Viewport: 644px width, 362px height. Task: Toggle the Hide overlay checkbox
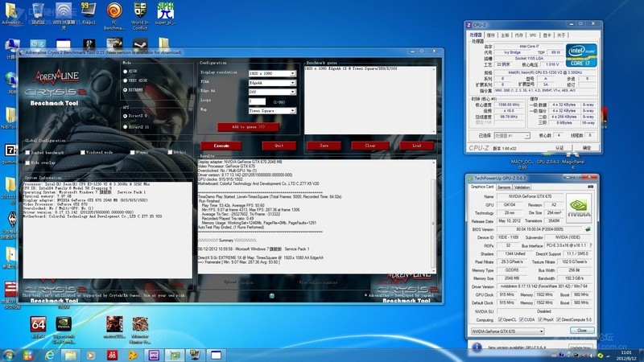27,163
